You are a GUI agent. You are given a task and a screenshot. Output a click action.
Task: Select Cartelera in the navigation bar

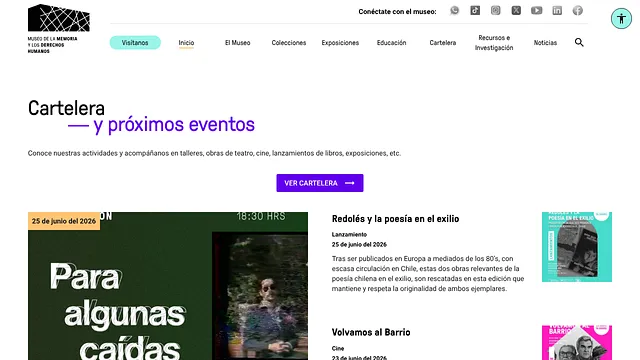click(442, 42)
